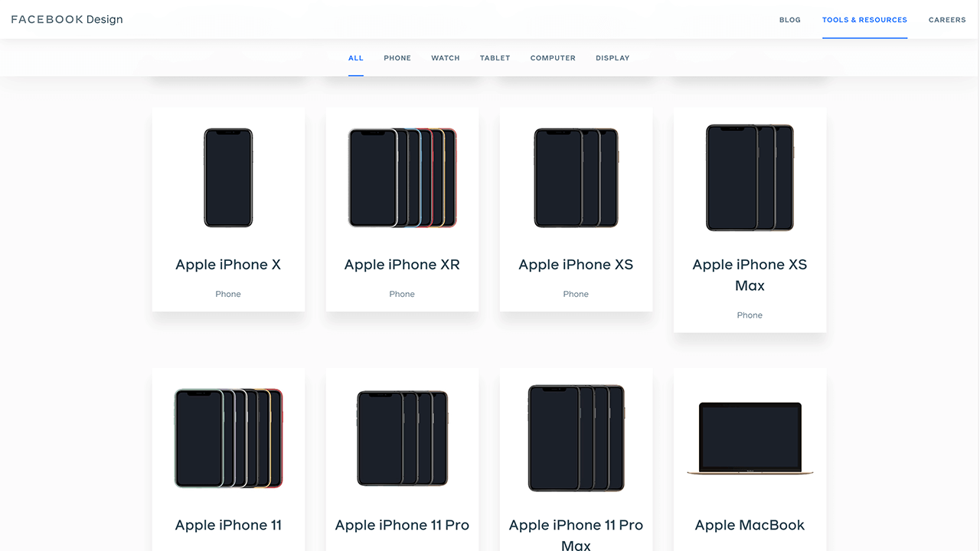Open the Apple iPhone 11 device image
Viewport: 980px width, 551px height.
point(228,439)
